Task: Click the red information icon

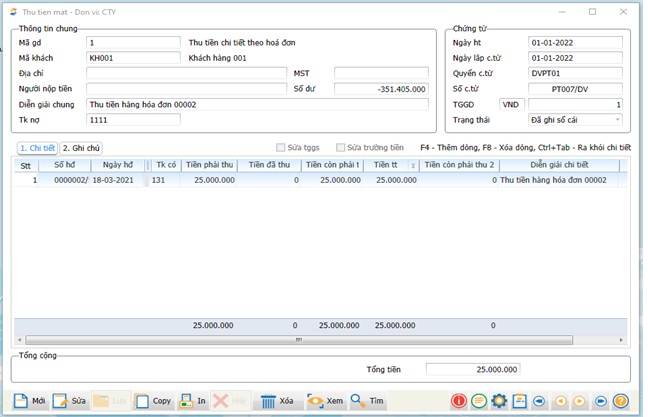Action: 459,401
